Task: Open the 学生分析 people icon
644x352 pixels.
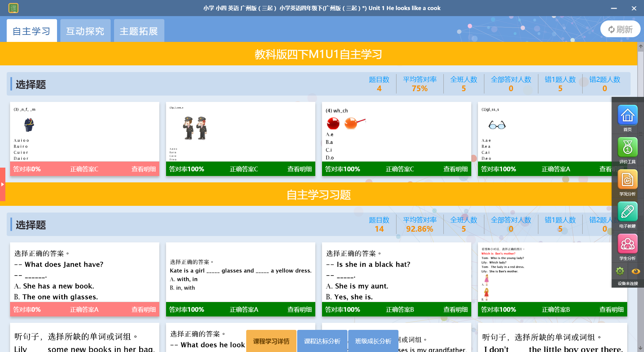Action: pos(627,244)
